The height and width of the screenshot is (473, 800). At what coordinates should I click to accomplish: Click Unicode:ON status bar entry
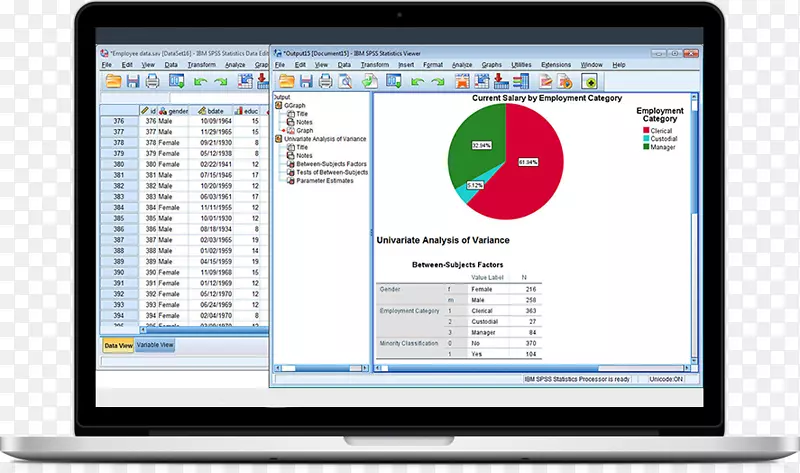[x=666, y=379]
